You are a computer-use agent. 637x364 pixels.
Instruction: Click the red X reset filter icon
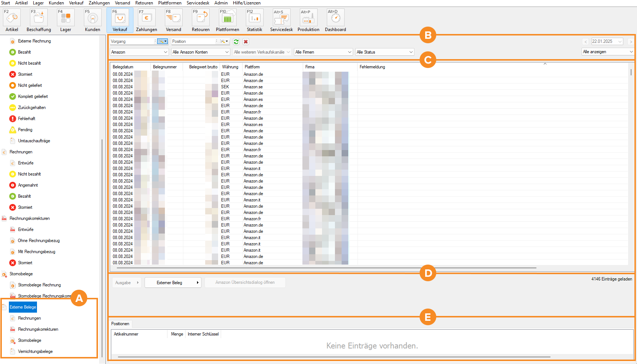click(x=245, y=42)
